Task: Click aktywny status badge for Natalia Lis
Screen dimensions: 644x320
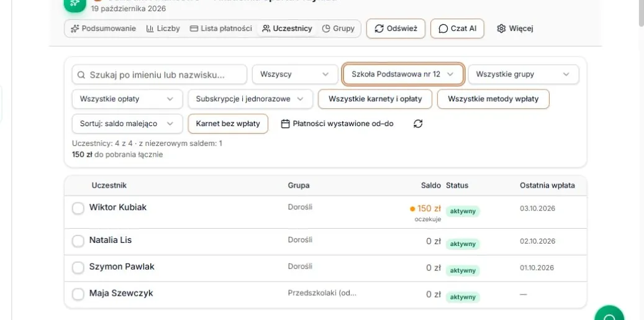Action: click(463, 244)
